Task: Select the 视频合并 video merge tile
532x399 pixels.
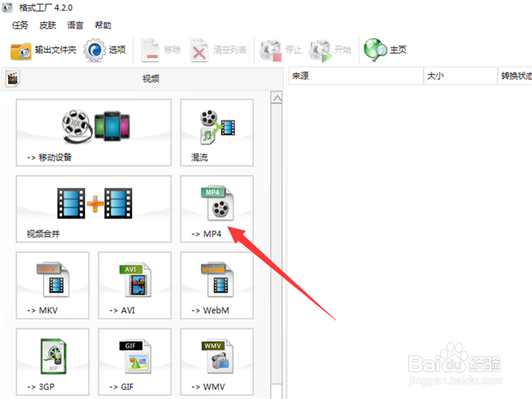Action: 94,209
